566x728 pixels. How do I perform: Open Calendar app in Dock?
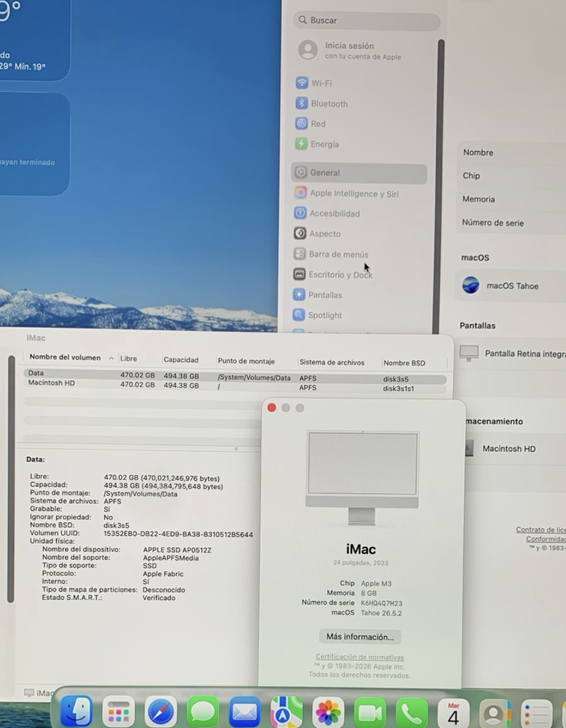(x=454, y=714)
